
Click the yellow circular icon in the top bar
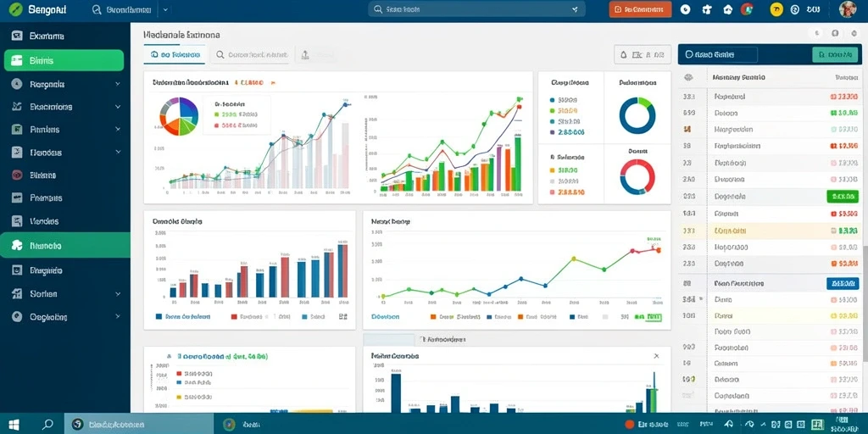(x=776, y=9)
